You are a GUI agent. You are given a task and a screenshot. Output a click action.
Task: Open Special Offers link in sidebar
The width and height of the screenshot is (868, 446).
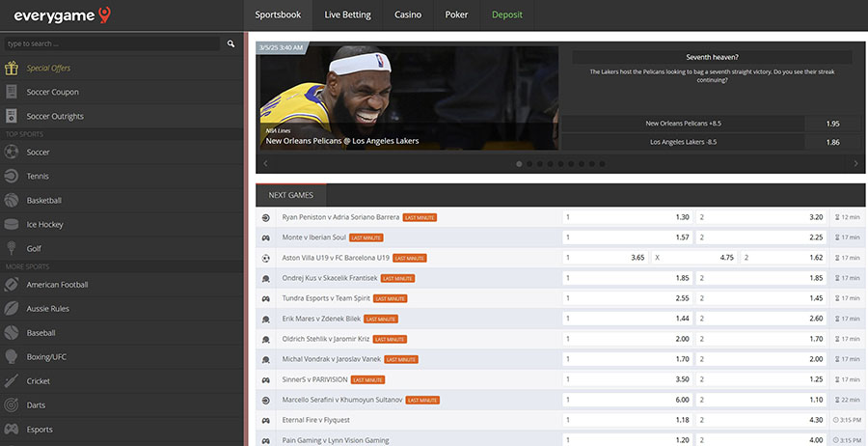[x=49, y=69]
